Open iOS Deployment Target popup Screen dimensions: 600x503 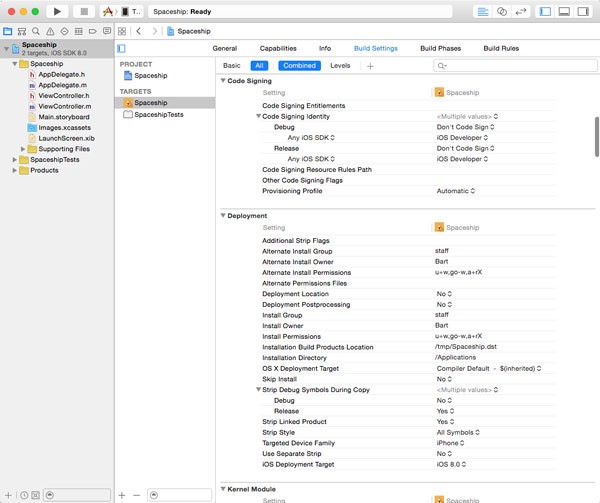click(x=451, y=464)
